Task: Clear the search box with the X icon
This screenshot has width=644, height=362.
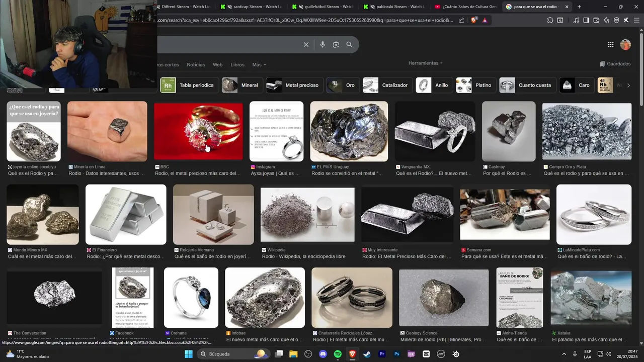Action: point(306,45)
